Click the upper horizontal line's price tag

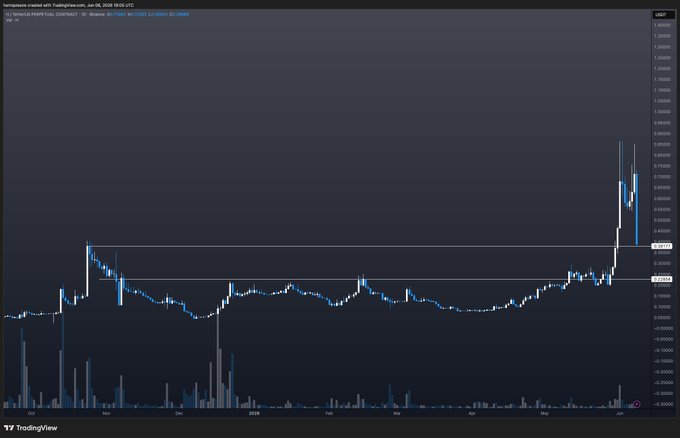tap(662, 246)
